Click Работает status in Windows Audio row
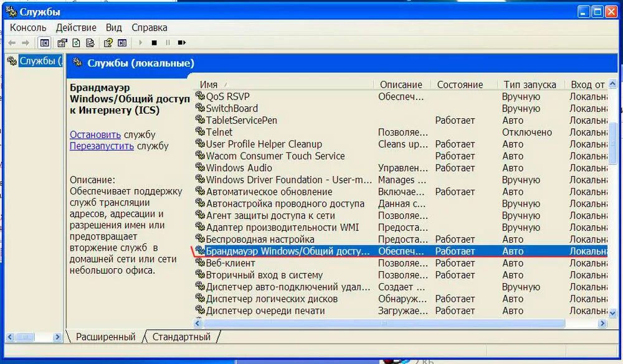The image size is (623, 364). (x=455, y=168)
